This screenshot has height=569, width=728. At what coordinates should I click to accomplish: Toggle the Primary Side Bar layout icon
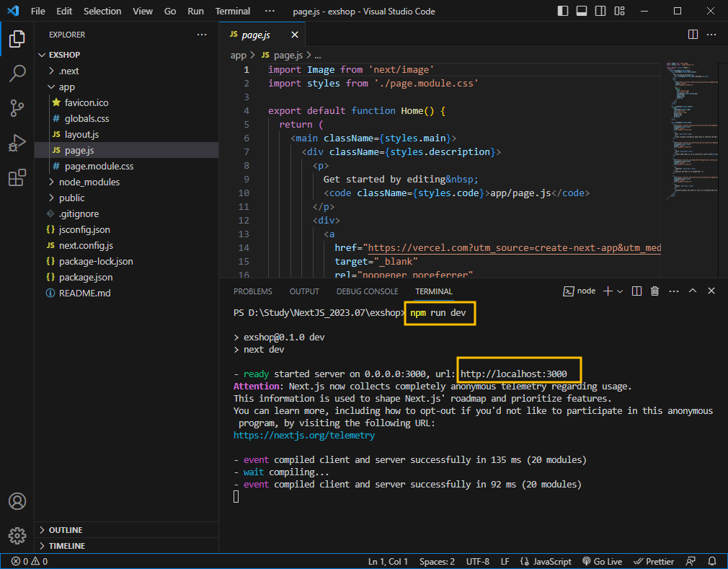[563, 11]
